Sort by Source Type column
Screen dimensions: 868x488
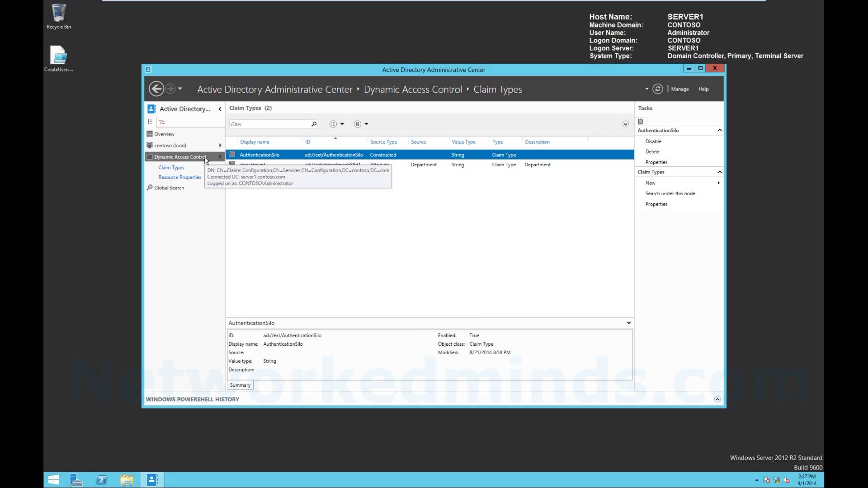(x=383, y=142)
